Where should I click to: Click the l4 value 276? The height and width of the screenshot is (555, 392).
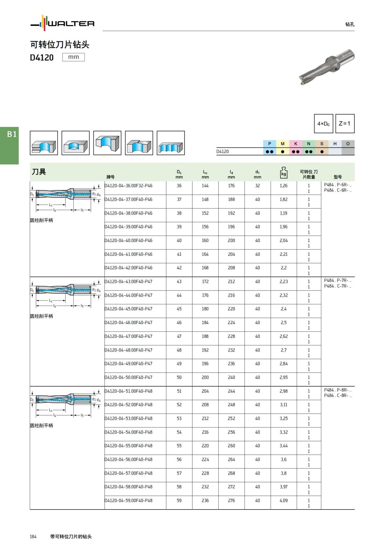pyautogui.click(x=231, y=500)
